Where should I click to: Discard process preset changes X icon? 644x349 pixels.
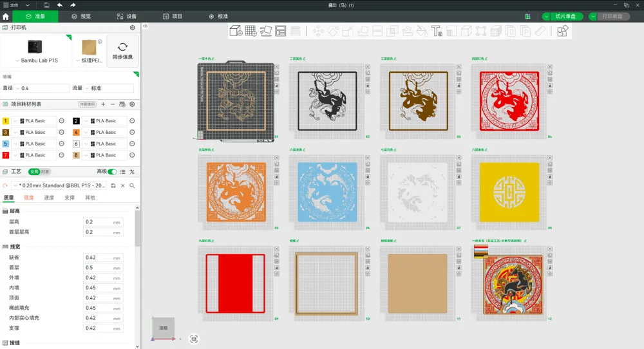122,185
